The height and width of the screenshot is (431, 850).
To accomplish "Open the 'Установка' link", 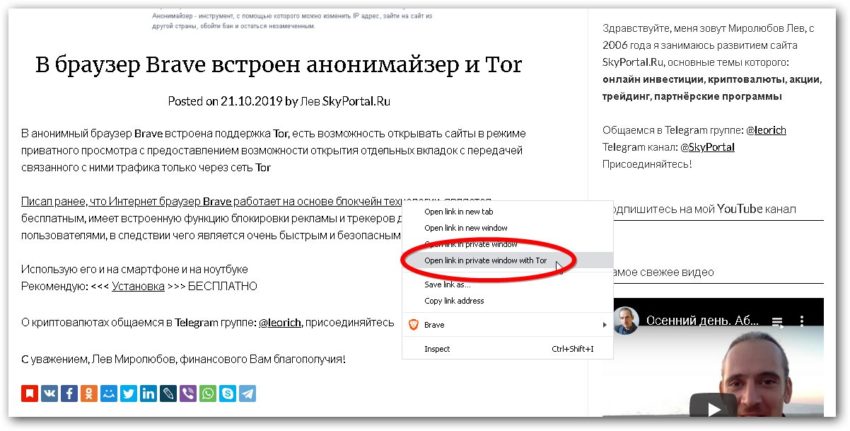I will (138, 286).
